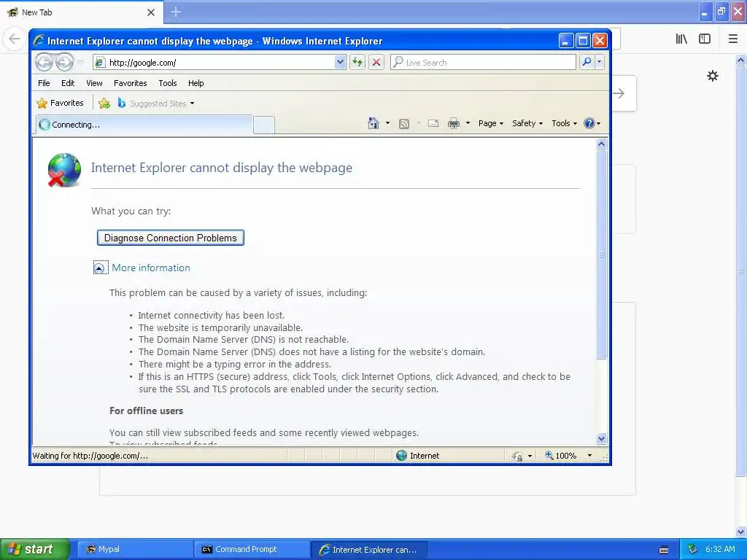747x560 pixels.
Task: Click Diagnose Connection Problems button
Action: [171, 238]
